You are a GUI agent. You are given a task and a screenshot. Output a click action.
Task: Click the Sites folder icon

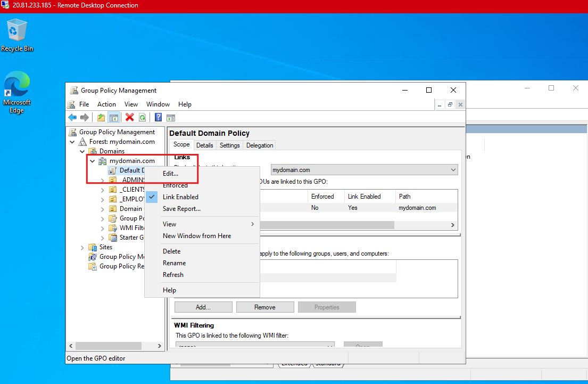click(92, 247)
